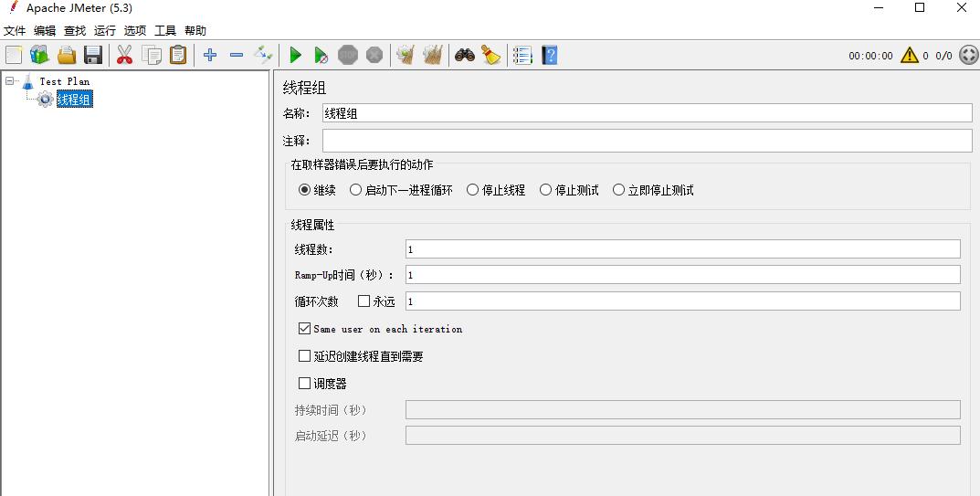Click the Test Plan flask icon
980x496 pixels.
[28, 81]
